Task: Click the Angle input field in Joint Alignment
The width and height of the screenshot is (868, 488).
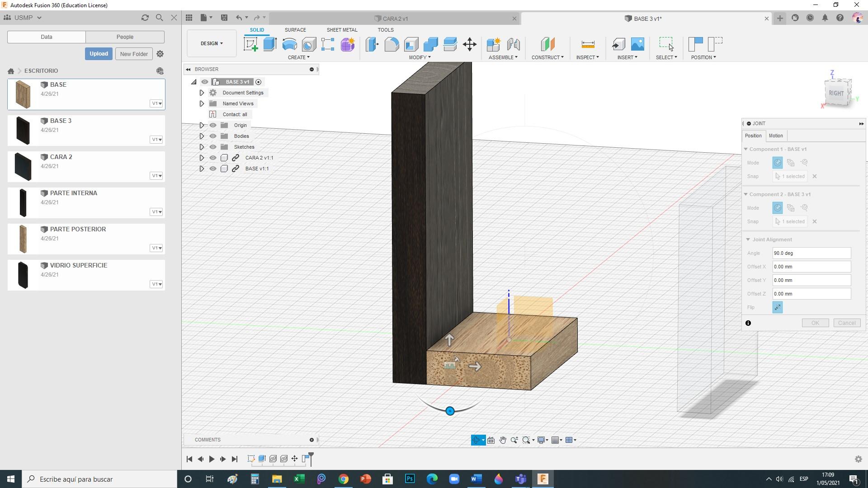Action: [x=812, y=253]
